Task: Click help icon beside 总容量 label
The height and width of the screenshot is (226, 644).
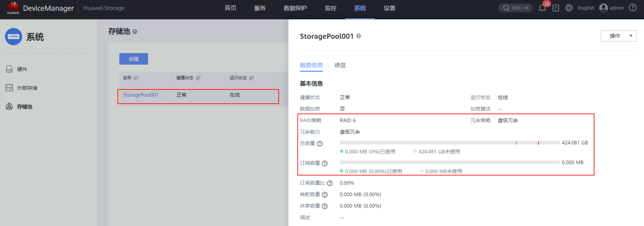Action: pyautogui.click(x=319, y=144)
